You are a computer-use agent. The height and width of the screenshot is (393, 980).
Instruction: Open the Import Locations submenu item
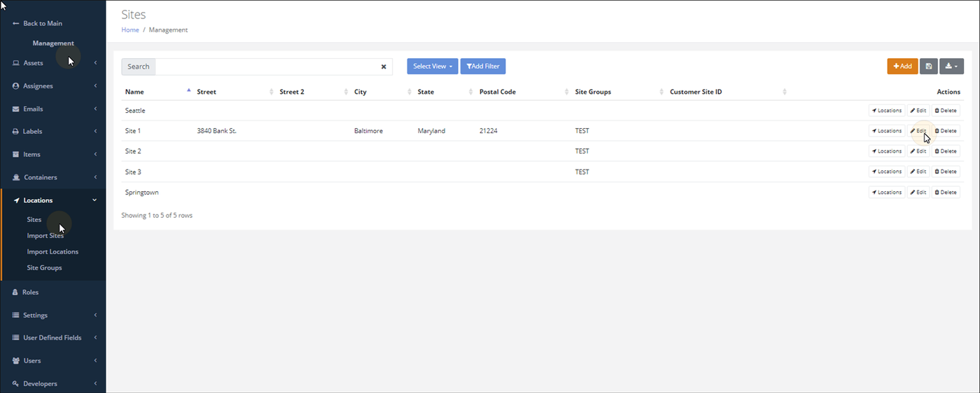[x=52, y=251]
